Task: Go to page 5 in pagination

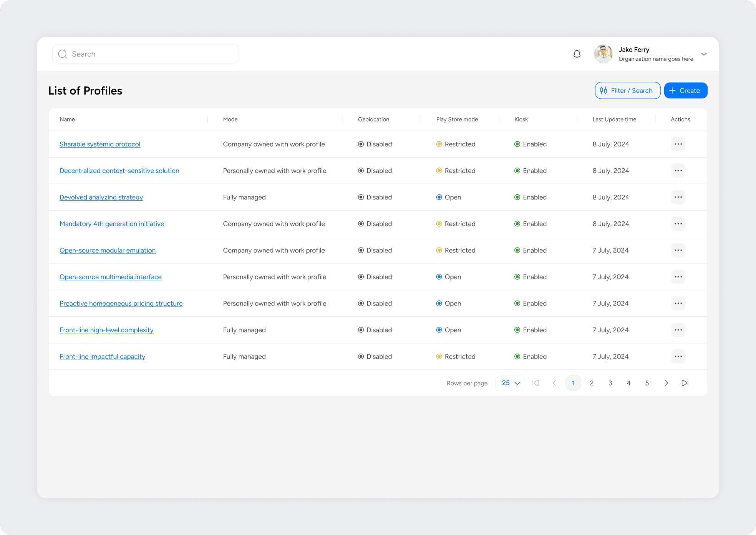Action: coord(647,383)
